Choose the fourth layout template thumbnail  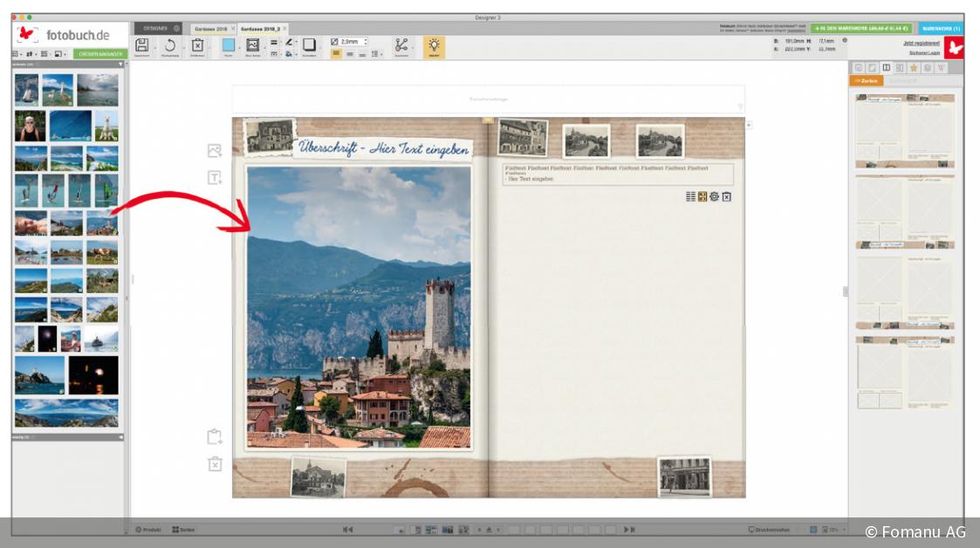905,373
